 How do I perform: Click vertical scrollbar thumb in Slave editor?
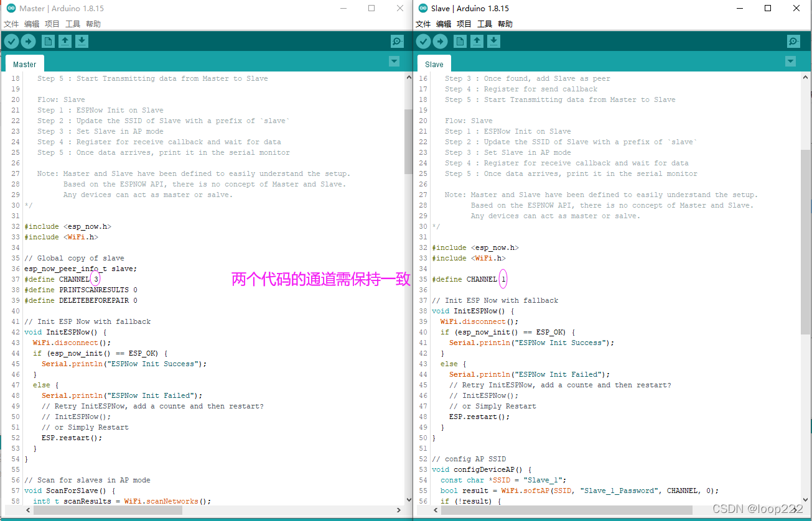click(x=806, y=242)
